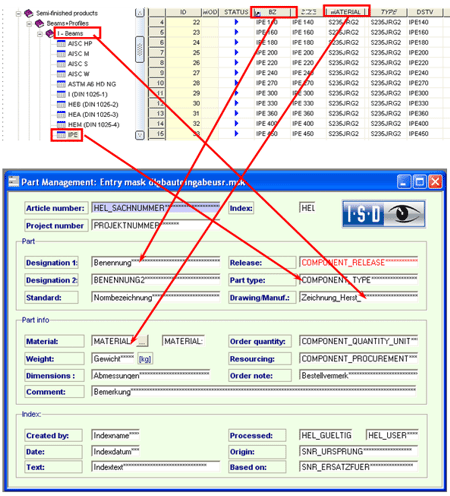This screenshot has height=496, width=450.
Task: Click the Standard input field
Action: (x=156, y=297)
